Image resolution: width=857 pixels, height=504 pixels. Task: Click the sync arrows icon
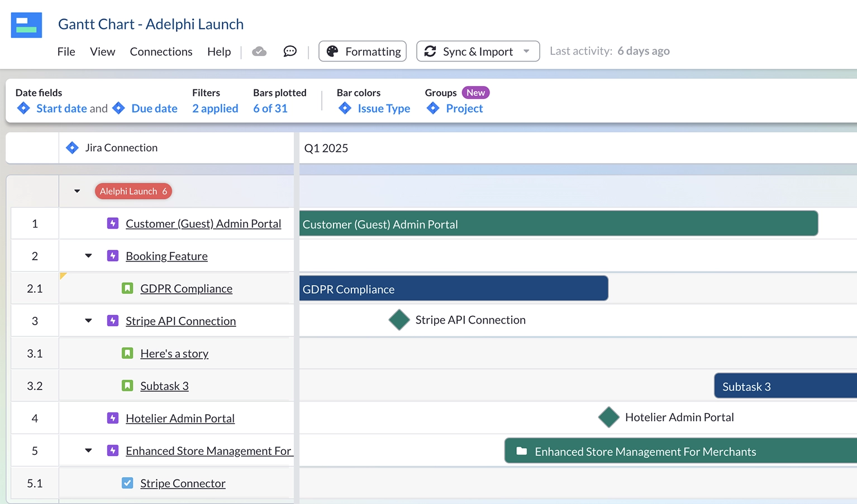tap(430, 51)
